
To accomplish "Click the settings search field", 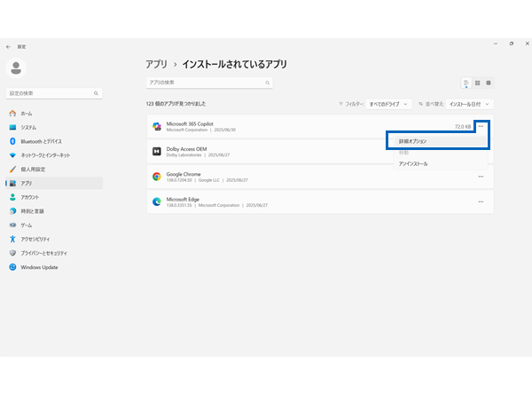I will pos(54,93).
